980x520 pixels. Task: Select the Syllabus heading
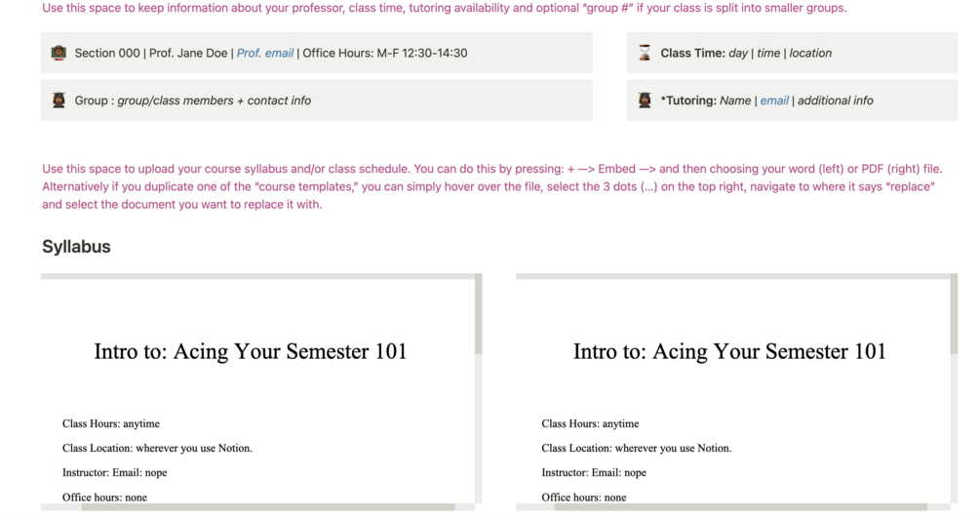pos(76,247)
